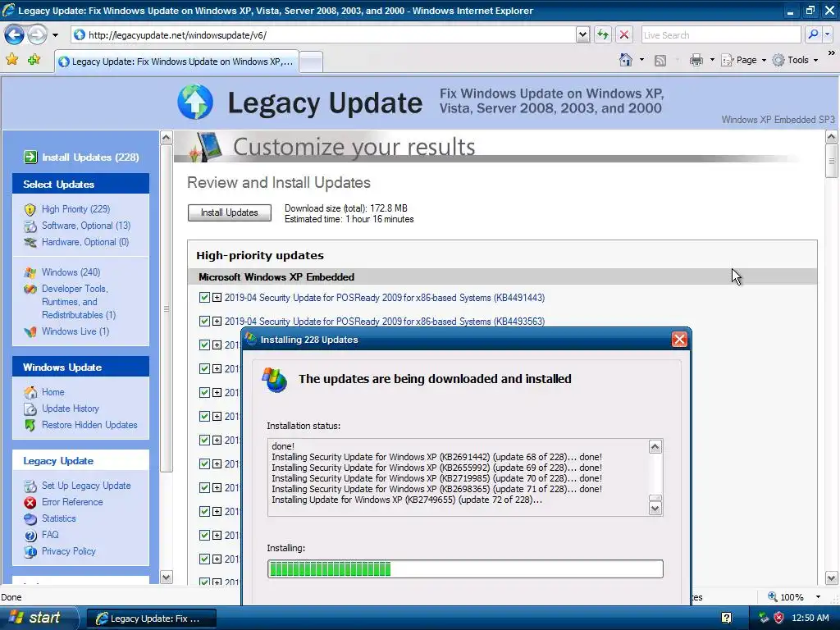This screenshot has height=630, width=840.
Task: Click the Home page icon
Action: pyautogui.click(x=626, y=60)
